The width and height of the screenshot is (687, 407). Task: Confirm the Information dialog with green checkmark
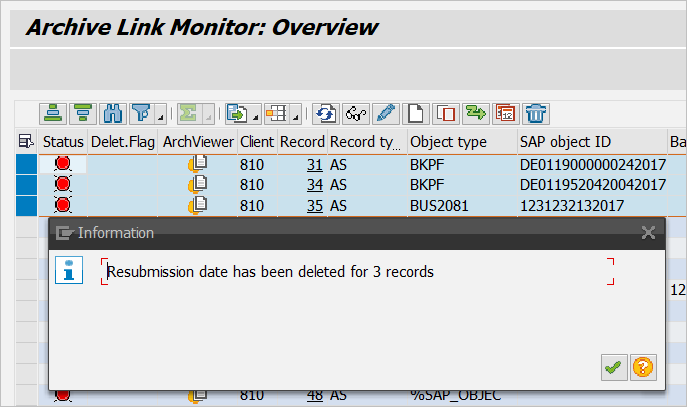[614, 368]
